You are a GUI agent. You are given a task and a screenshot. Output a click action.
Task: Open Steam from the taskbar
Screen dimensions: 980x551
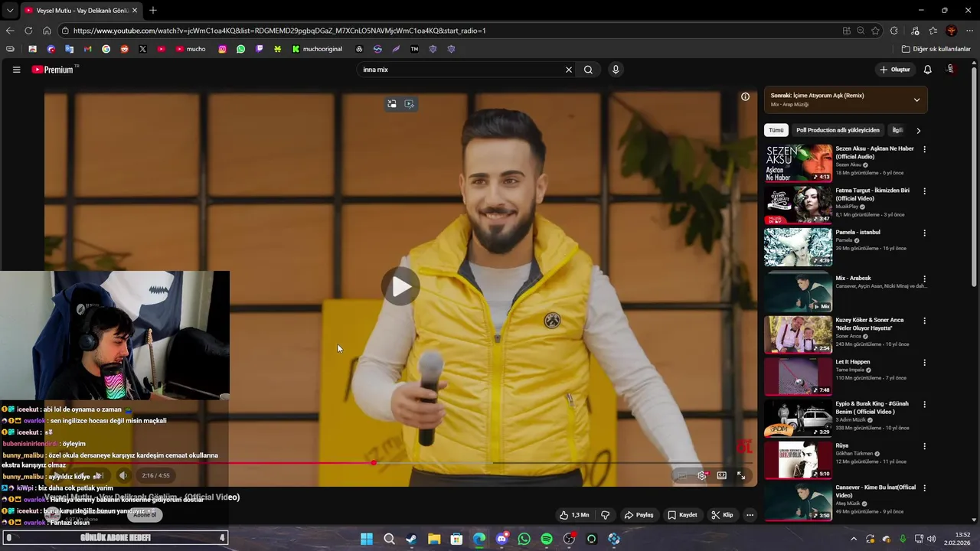pyautogui.click(x=411, y=539)
